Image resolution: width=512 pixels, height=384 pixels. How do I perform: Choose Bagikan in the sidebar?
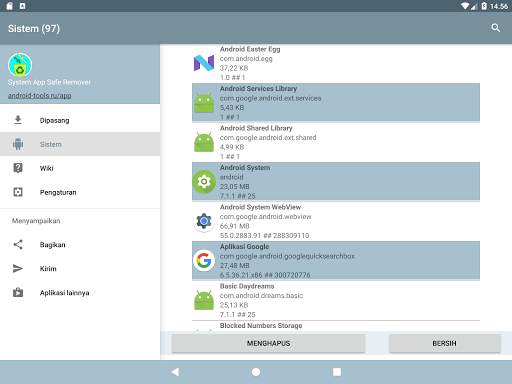[80, 245]
